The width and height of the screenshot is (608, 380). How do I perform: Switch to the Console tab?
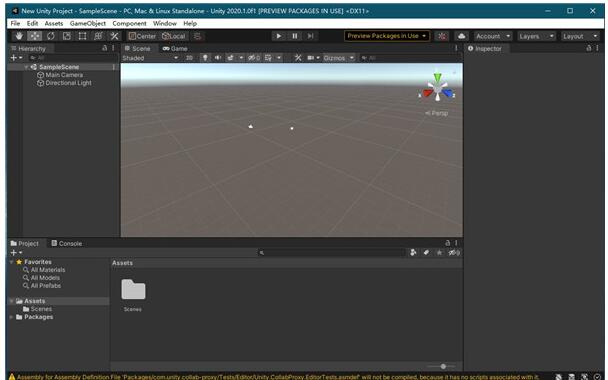pyautogui.click(x=67, y=243)
